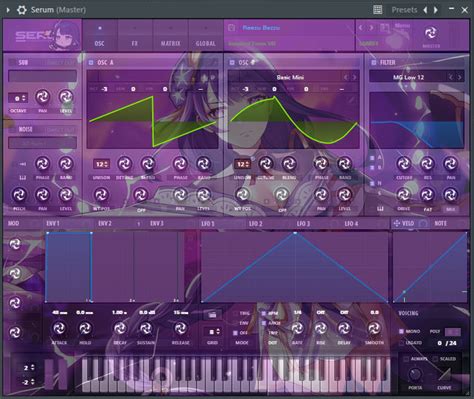Change OSC B unison voice count

pos(242,164)
